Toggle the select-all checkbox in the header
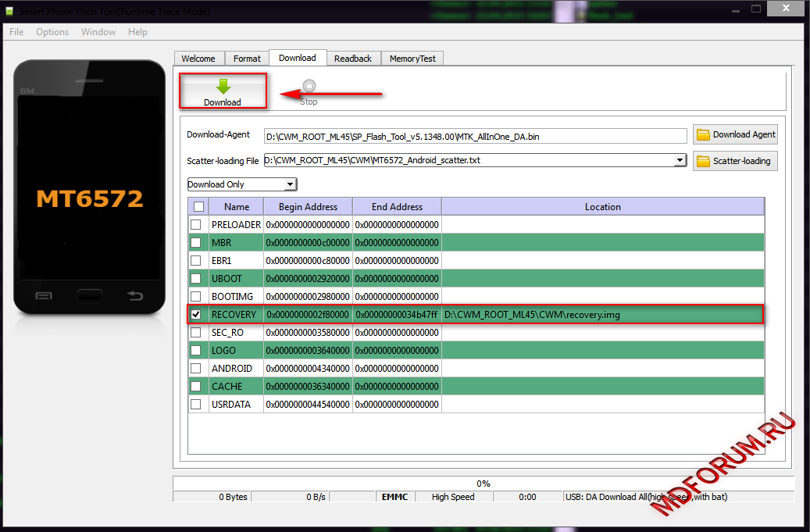The width and height of the screenshot is (810, 532). 198,206
